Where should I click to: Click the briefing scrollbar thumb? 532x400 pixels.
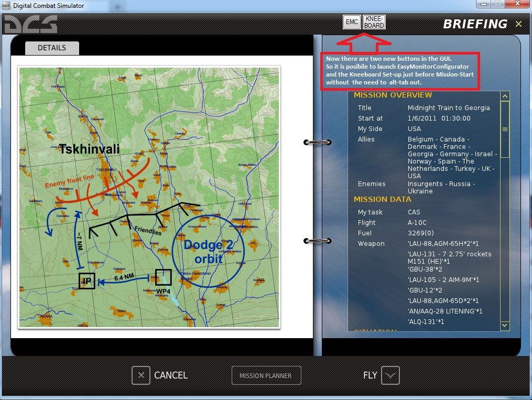(505, 129)
